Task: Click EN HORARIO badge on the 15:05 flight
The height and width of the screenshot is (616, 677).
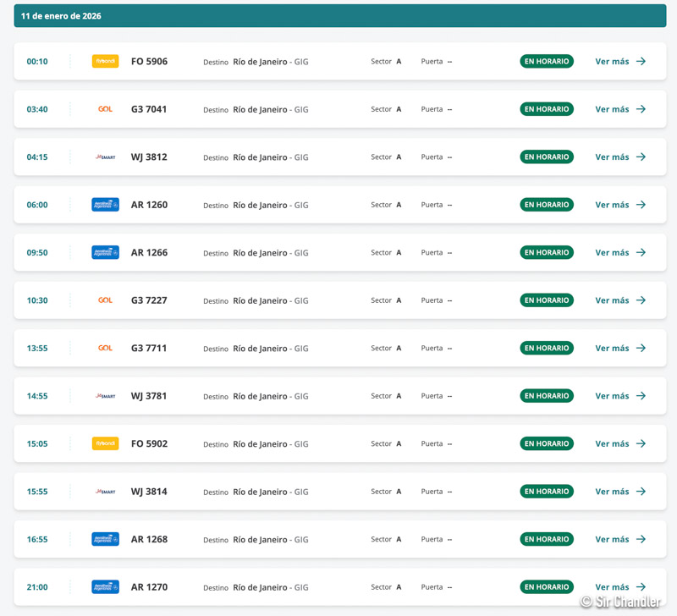Action: (x=547, y=444)
